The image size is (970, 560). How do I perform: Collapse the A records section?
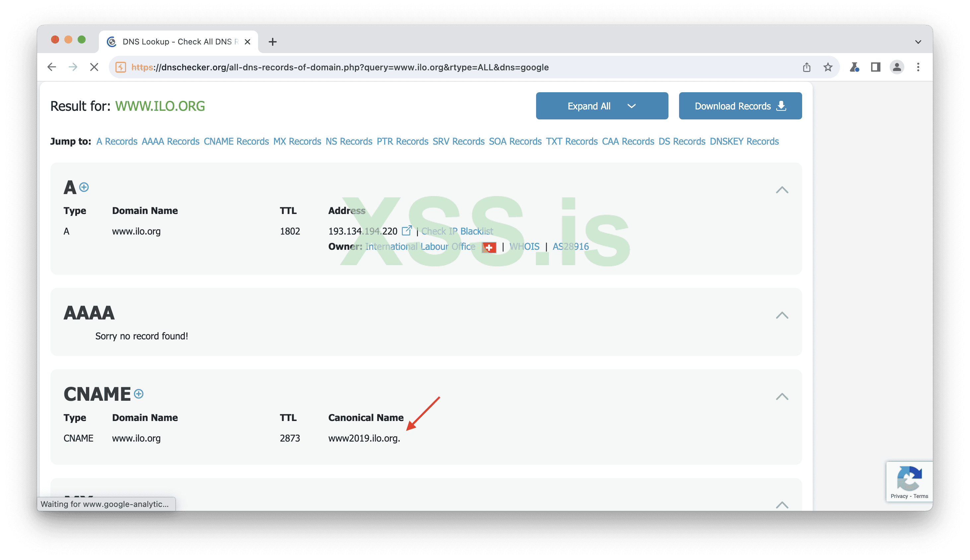pos(782,190)
